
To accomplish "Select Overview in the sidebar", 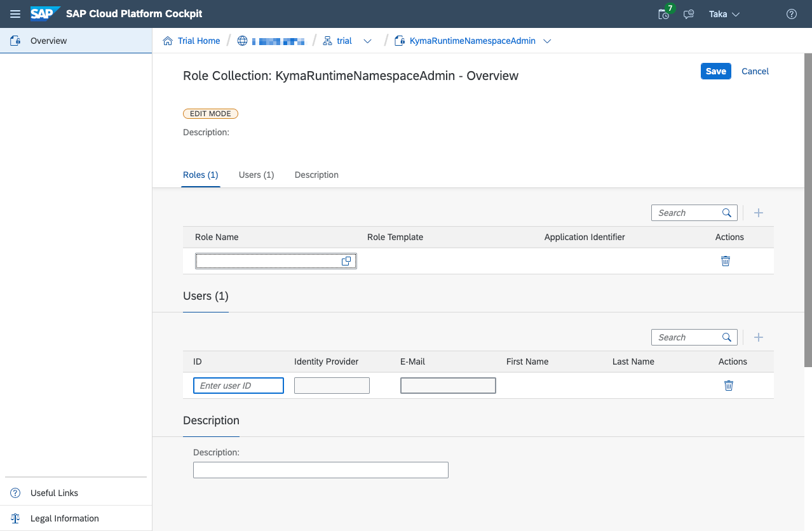I will coord(76,41).
